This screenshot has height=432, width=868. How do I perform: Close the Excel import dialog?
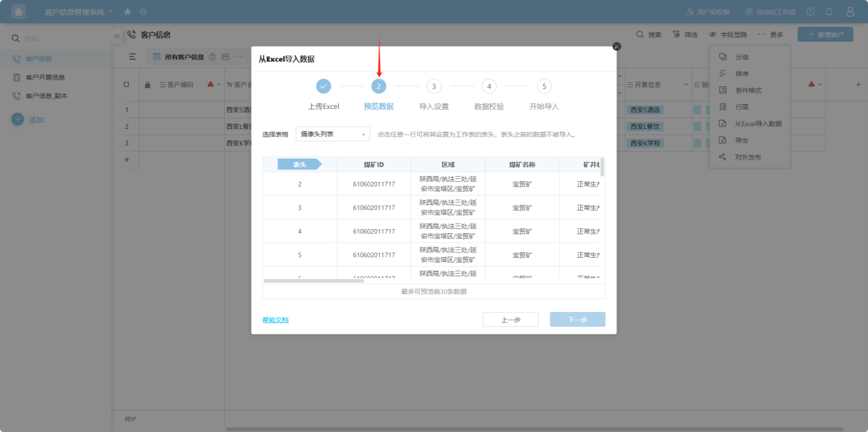[x=616, y=46]
